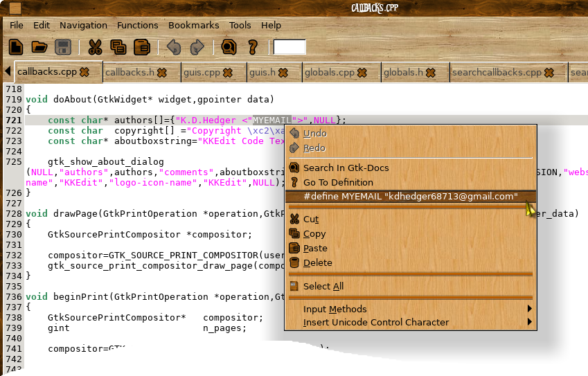Choose Undo in the context menu
588x376 pixels.
coord(411,134)
